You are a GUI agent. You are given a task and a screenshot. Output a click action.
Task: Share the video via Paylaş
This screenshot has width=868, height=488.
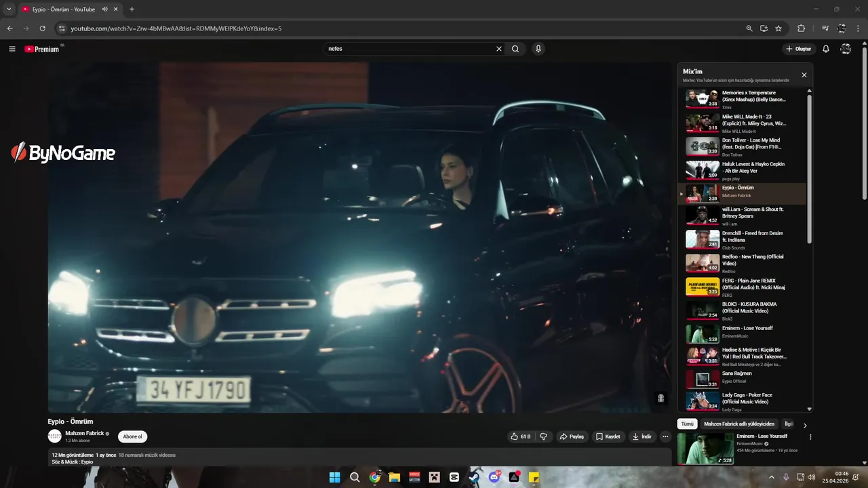click(572, 436)
